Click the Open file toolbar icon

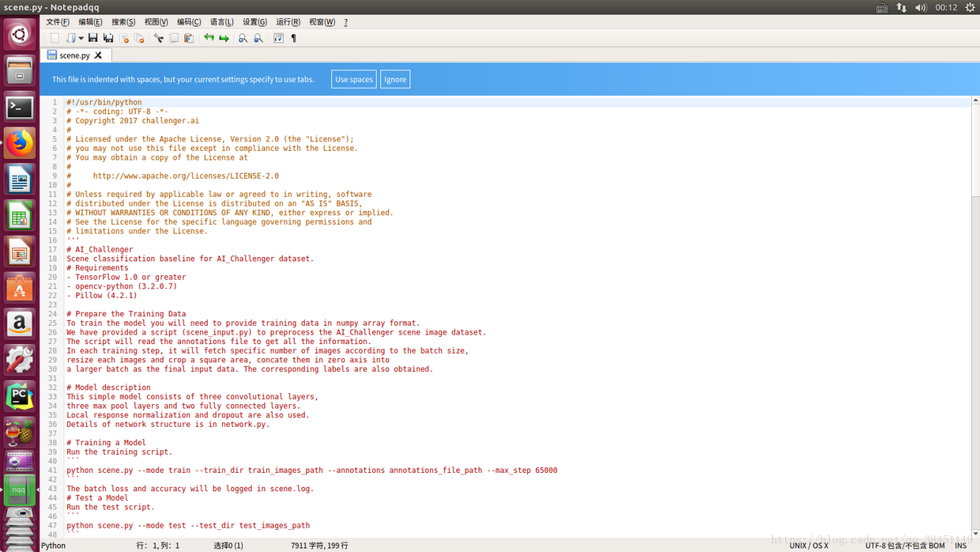click(x=71, y=38)
